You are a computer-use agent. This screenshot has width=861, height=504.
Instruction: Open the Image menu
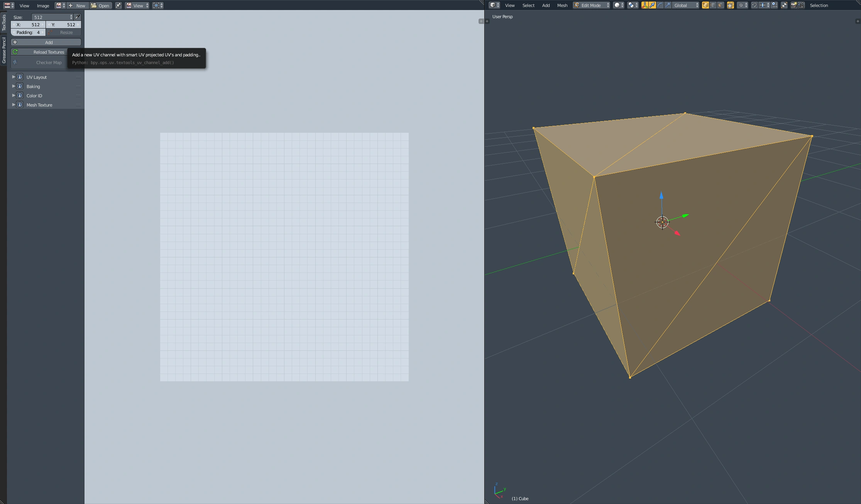click(43, 6)
